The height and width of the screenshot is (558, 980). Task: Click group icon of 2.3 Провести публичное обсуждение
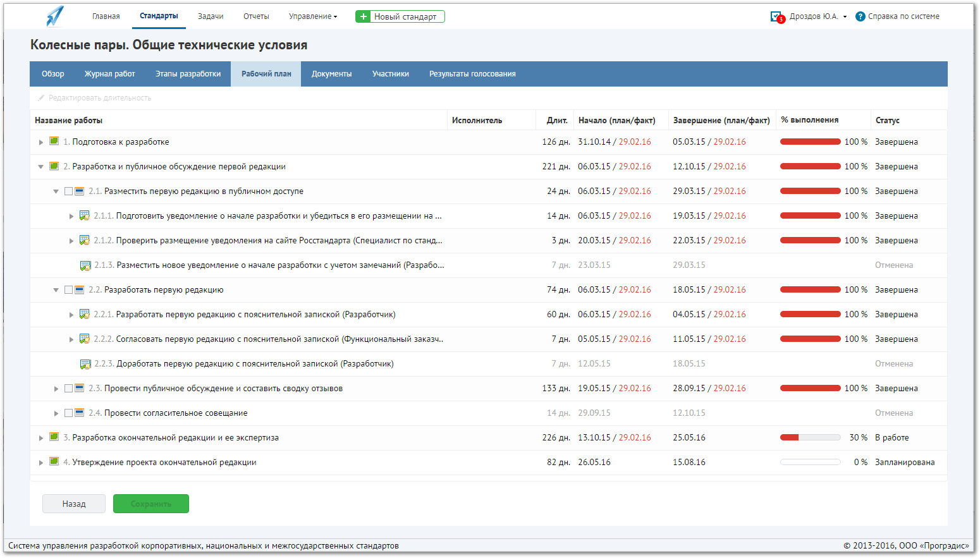point(80,388)
